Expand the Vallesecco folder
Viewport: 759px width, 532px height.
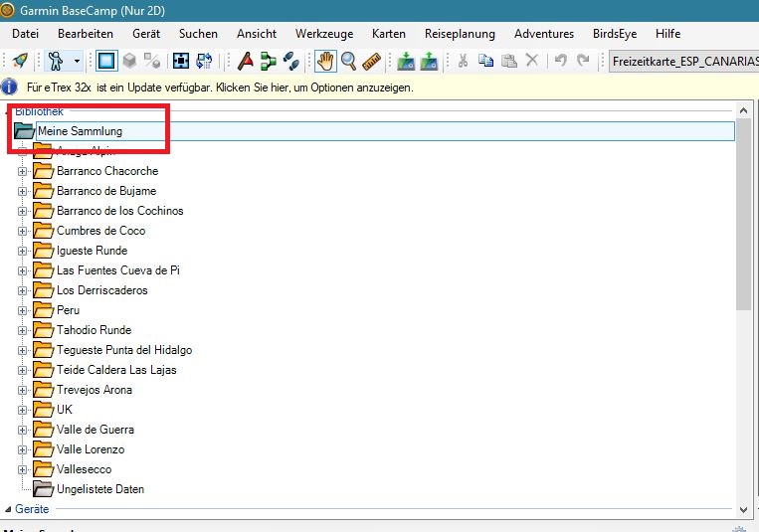[x=22, y=469]
